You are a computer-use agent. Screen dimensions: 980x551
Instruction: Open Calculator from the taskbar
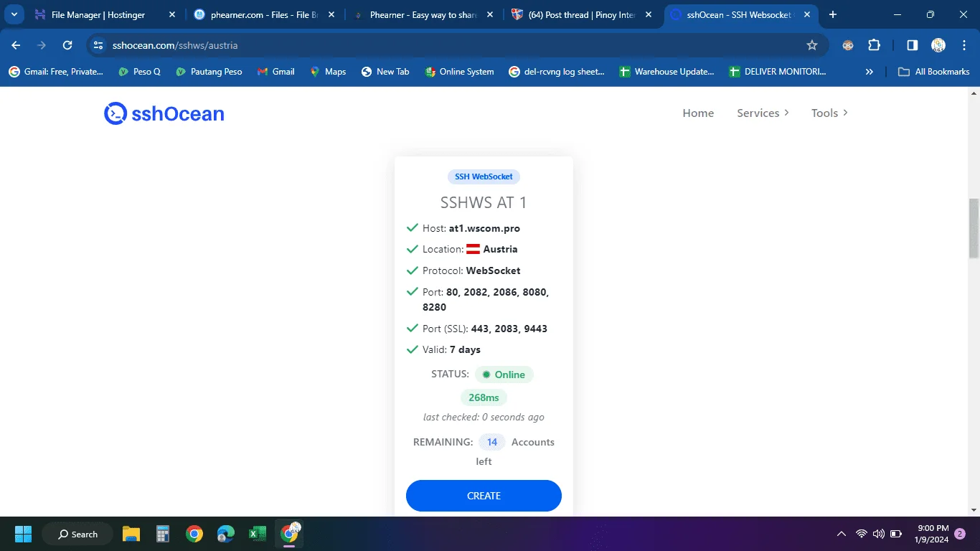tap(163, 534)
